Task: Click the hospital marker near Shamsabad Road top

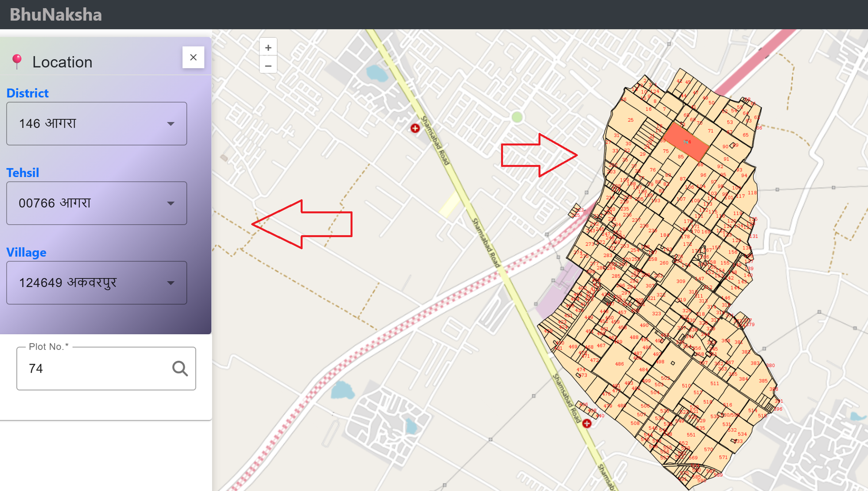Action: tap(415, 128)
